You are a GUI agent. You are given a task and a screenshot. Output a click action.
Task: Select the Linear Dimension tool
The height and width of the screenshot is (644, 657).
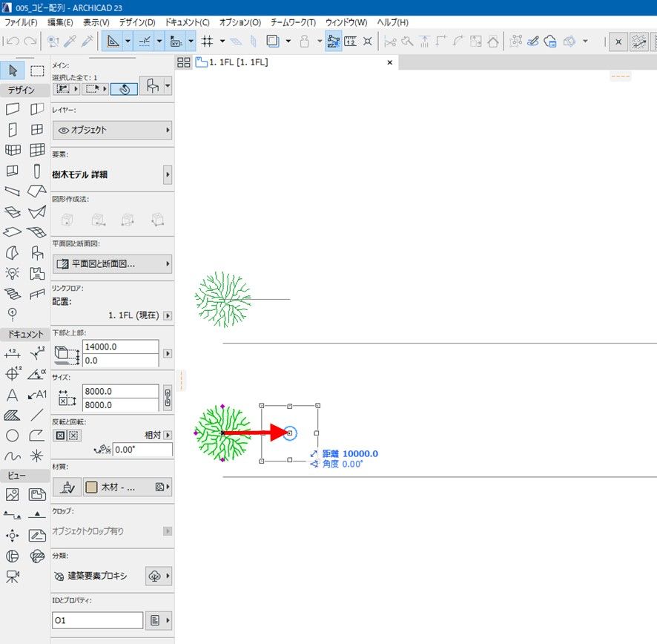(13, 353)
